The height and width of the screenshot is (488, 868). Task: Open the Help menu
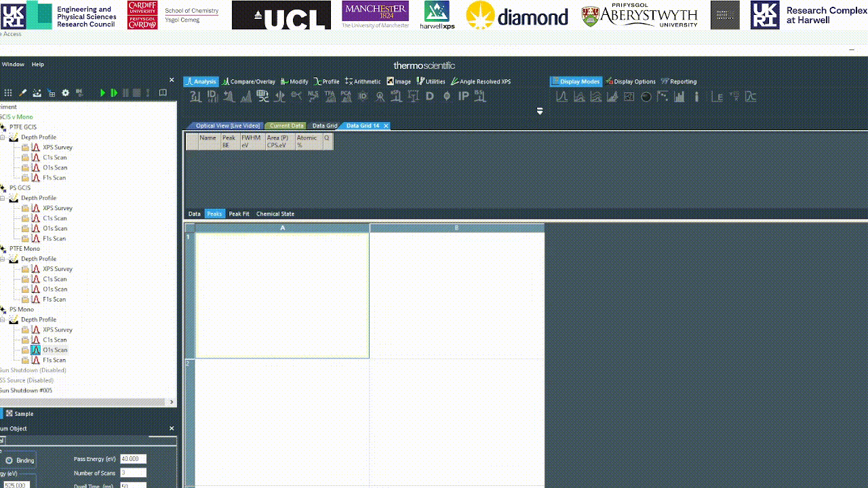(38, 64)
